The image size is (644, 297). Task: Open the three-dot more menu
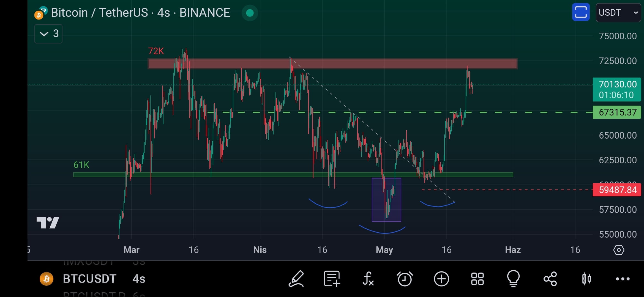click(x=623, y=279)
